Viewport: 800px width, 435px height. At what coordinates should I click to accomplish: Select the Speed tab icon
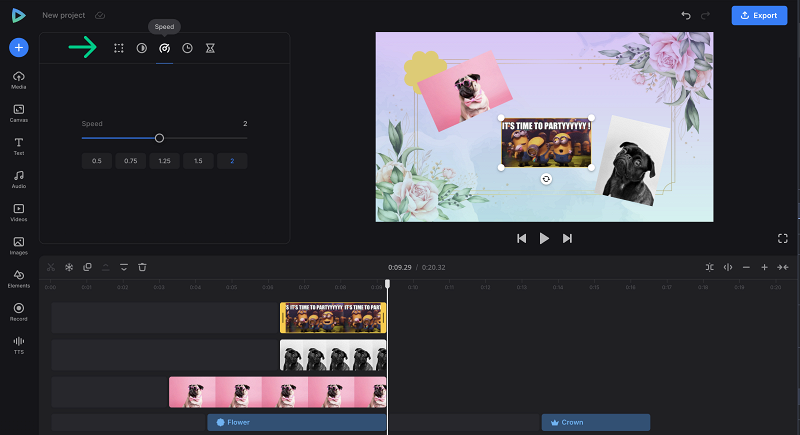point(164,48)
